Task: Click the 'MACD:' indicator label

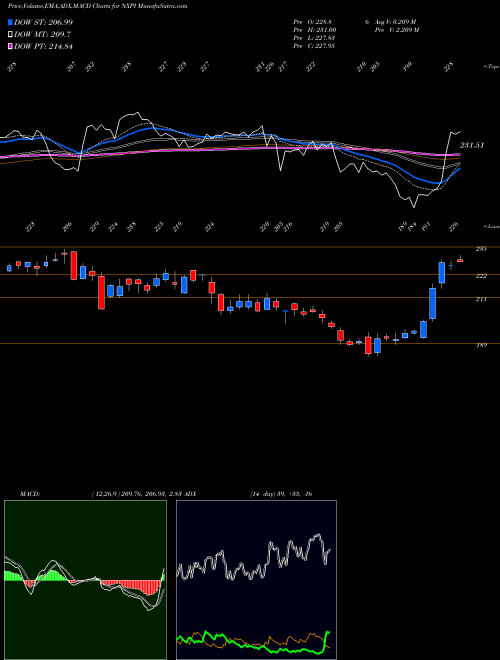Action: pos(29,494)
